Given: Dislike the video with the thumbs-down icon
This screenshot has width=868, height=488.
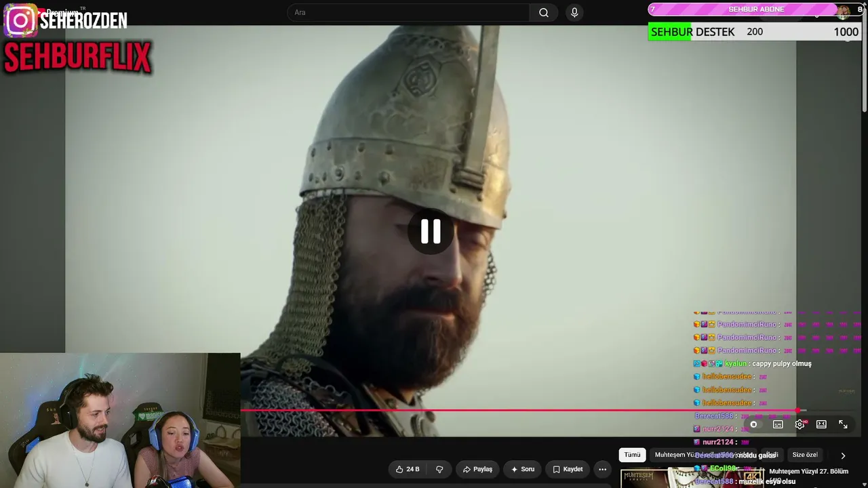Looking at the screenshot, I should pyautogui.click(x=439, y=469).
